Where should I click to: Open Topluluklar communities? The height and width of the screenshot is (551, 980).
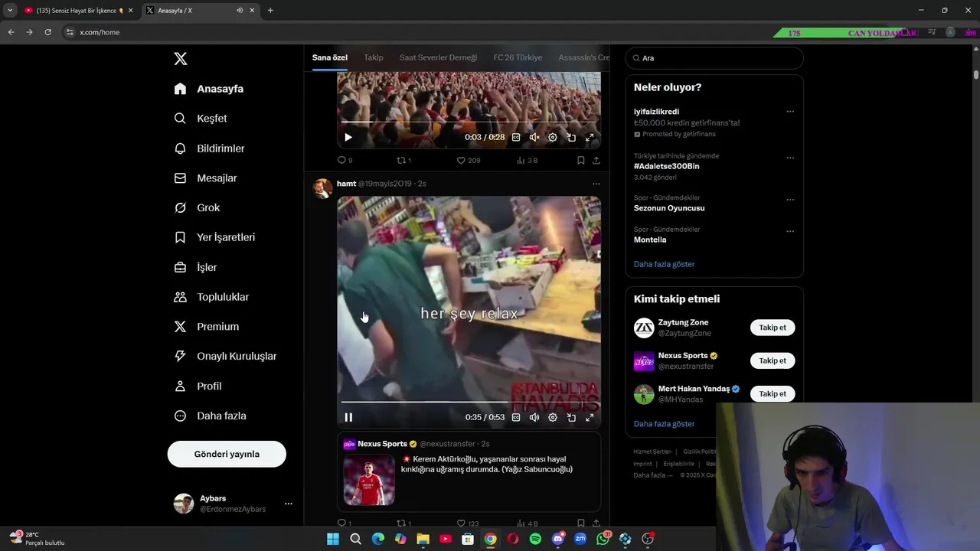point(211,297)
